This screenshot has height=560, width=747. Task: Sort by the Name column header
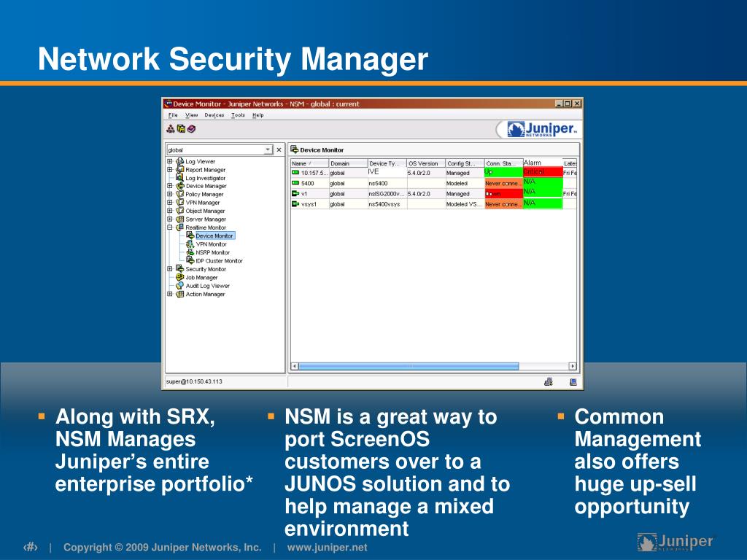coord(309,163)
